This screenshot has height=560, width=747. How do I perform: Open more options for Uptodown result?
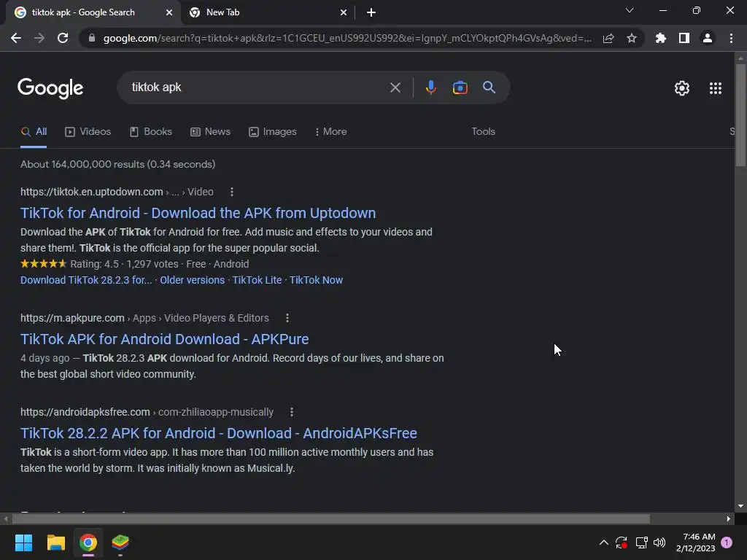232,192
